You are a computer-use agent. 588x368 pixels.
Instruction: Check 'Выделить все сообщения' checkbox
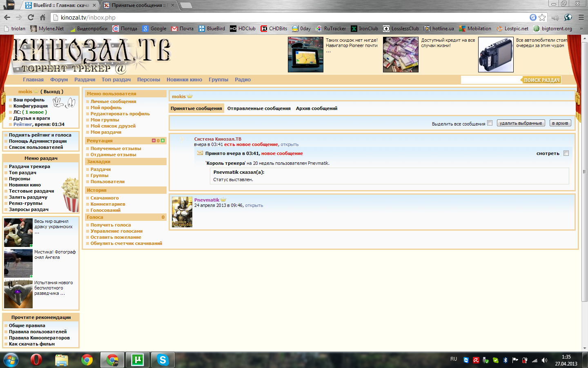490,123
